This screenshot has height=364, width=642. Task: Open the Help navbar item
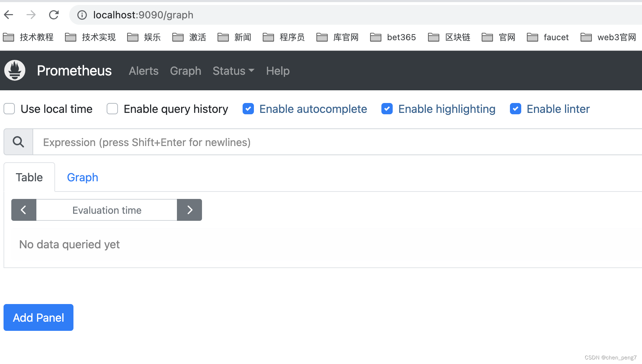tap(278, 71)
